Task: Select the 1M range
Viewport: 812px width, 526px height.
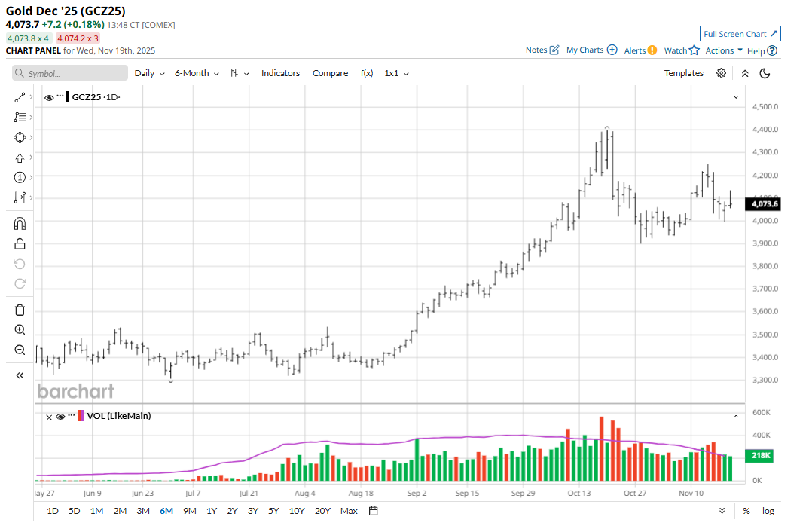Action: [97, 511]
